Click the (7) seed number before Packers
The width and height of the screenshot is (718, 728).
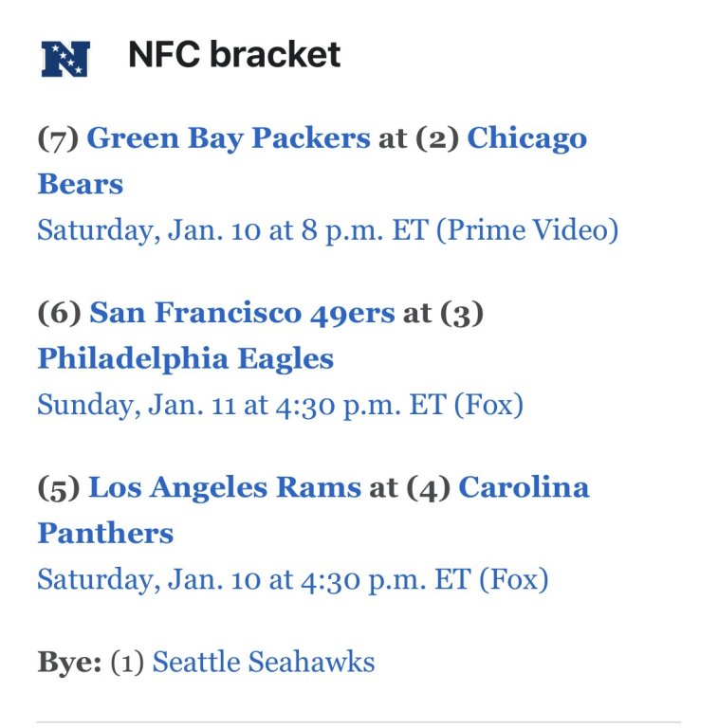[x=58, y=138]
